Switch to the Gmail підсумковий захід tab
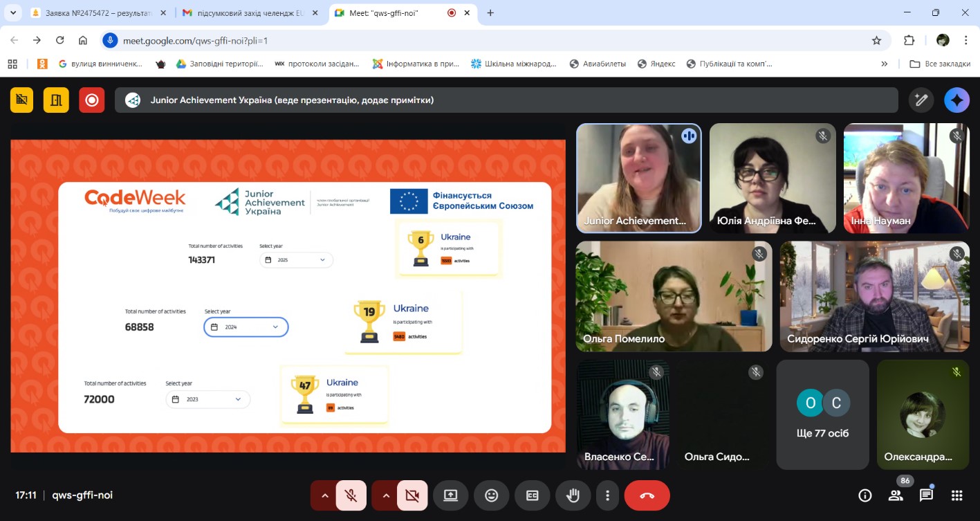This screenshot has width=980, height=521. [x=246, y=12]
